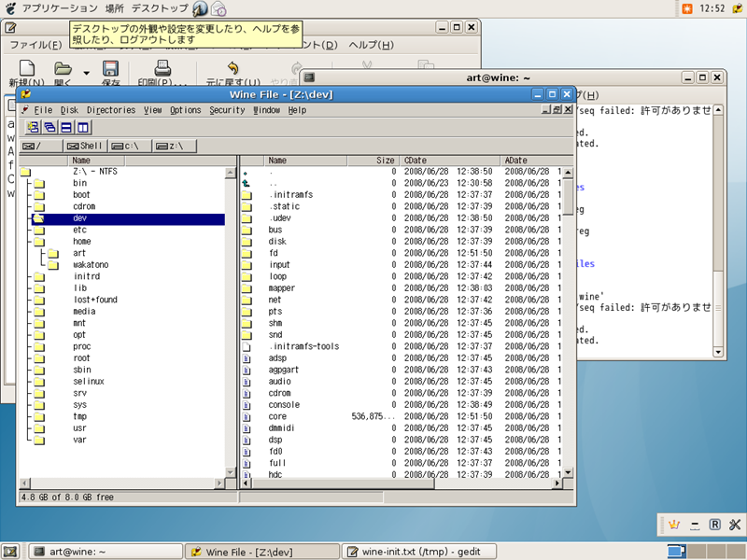This screenshot has height=560, width=747.
Task: Click the .initramfs-tools file icon
Action: pos(247,346)
